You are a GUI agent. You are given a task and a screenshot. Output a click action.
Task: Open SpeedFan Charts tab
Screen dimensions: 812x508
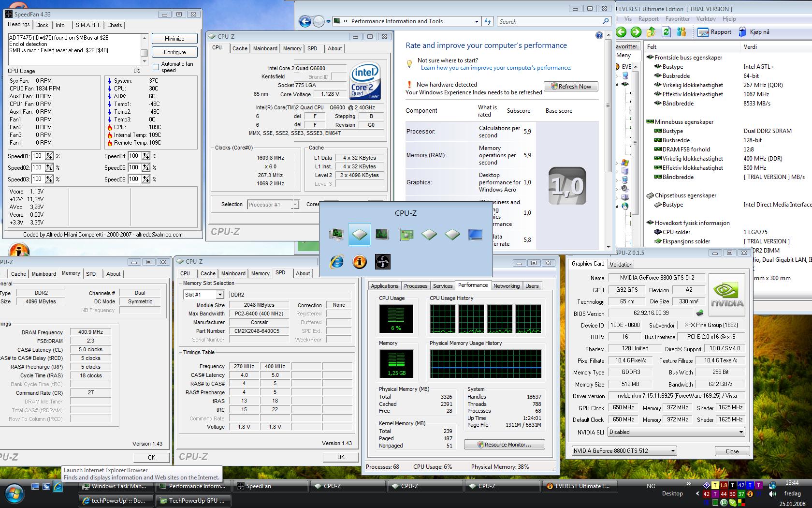tap(115, 25)
